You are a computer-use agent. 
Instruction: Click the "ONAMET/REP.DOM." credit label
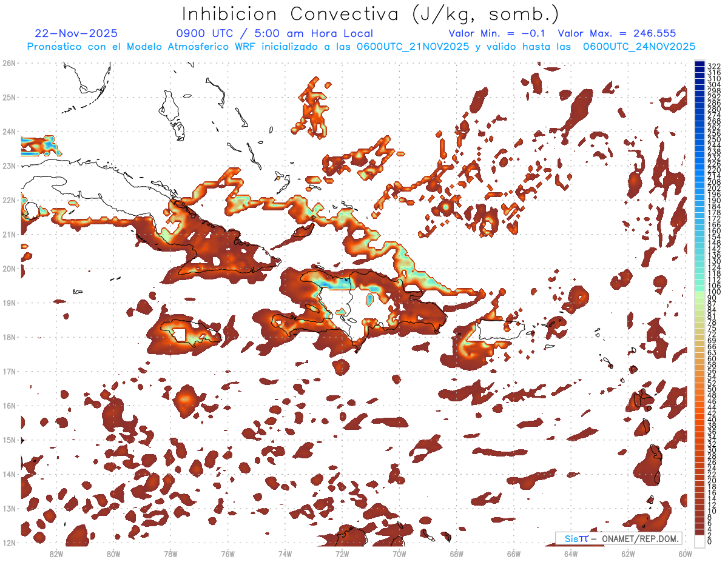click(640, 538)
